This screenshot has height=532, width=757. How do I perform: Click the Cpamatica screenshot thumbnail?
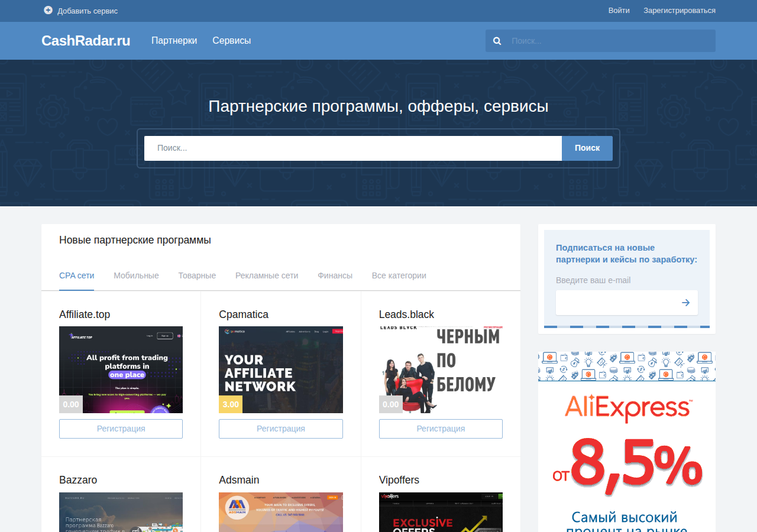click(281, 369)
